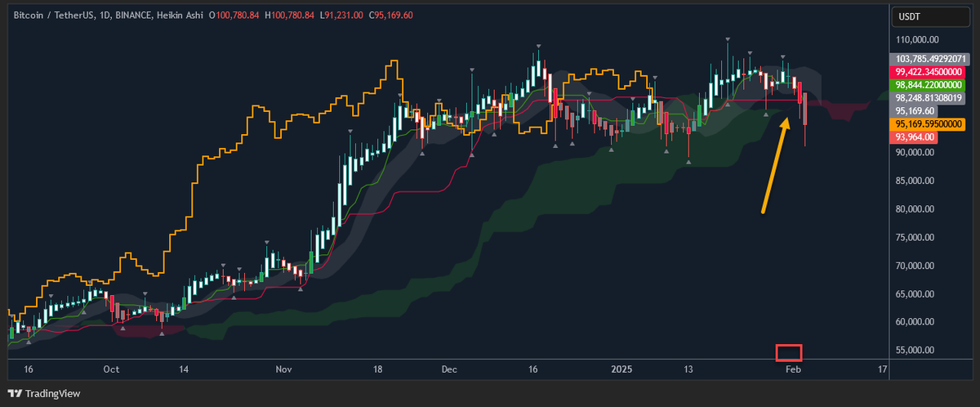The width and height of the screenshot is (980, 407).
Task: Click the 70,000.00 price axis label
Action: pos(916,266)
